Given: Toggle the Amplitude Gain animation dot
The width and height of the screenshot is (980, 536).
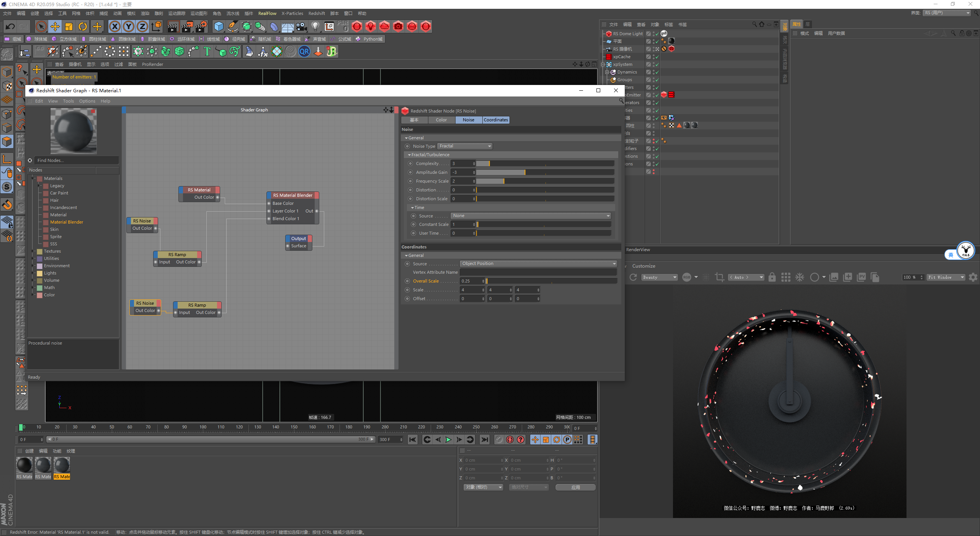Looking at the screenshot, I should click(410, 172).
